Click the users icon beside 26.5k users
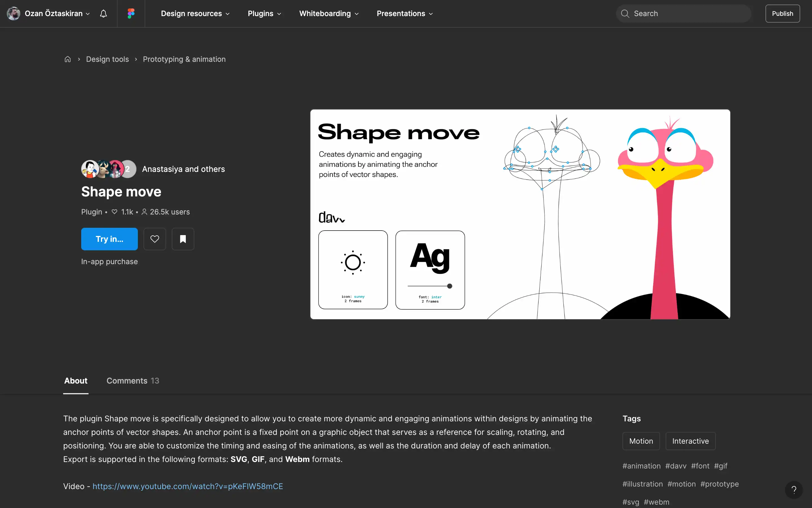The height and width of the screenshot is (508, 812). pyautogui.click(x=144, y=212)
